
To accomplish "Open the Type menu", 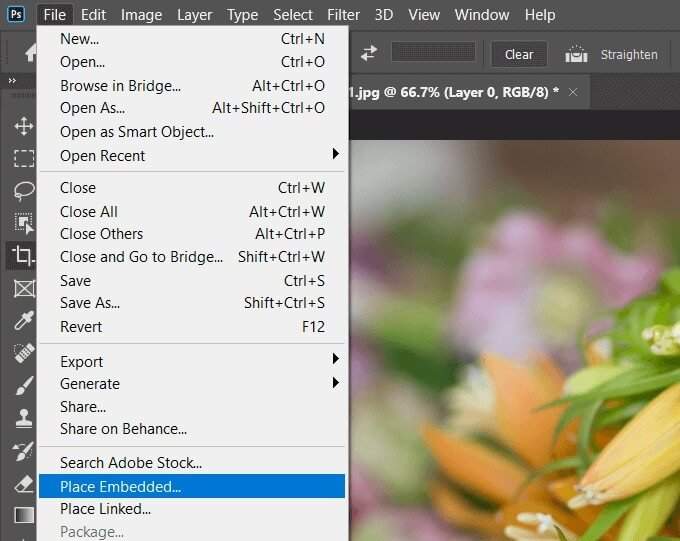I will pos(242,15).
